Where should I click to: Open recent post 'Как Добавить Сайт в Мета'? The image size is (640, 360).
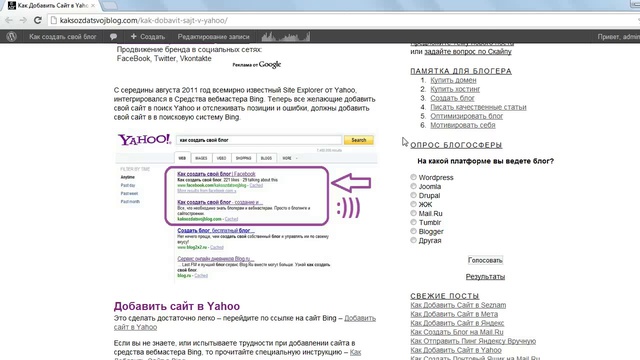tap(454, 314)
